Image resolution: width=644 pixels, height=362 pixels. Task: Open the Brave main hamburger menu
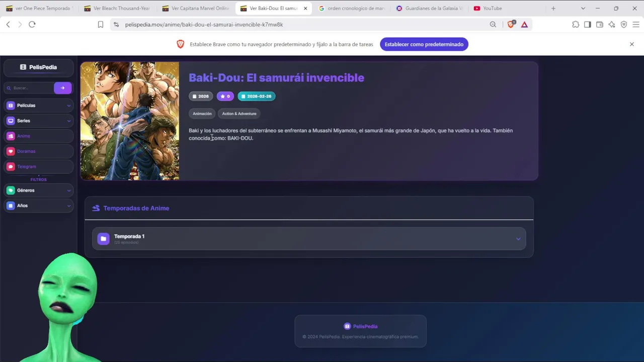tap(636, 24)
